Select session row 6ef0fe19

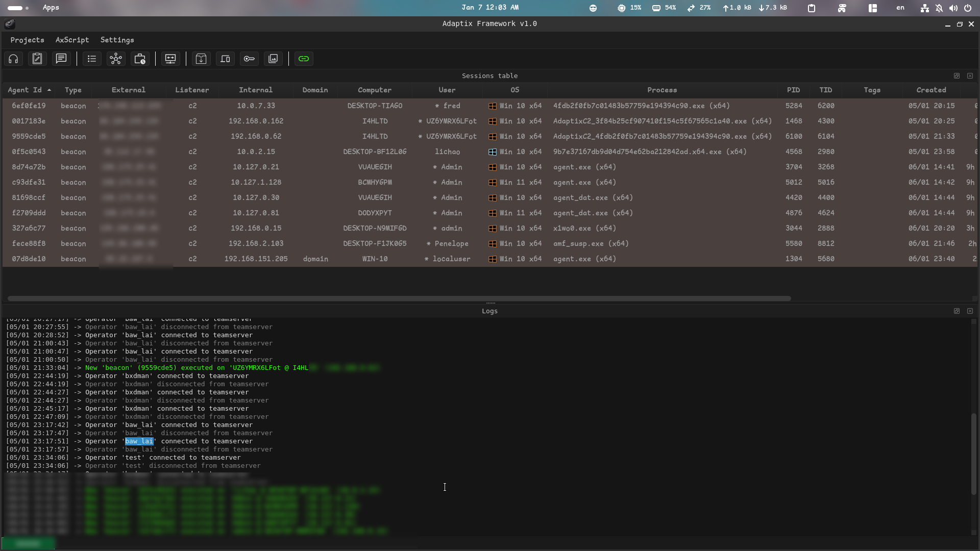click(x=29, y=106)
